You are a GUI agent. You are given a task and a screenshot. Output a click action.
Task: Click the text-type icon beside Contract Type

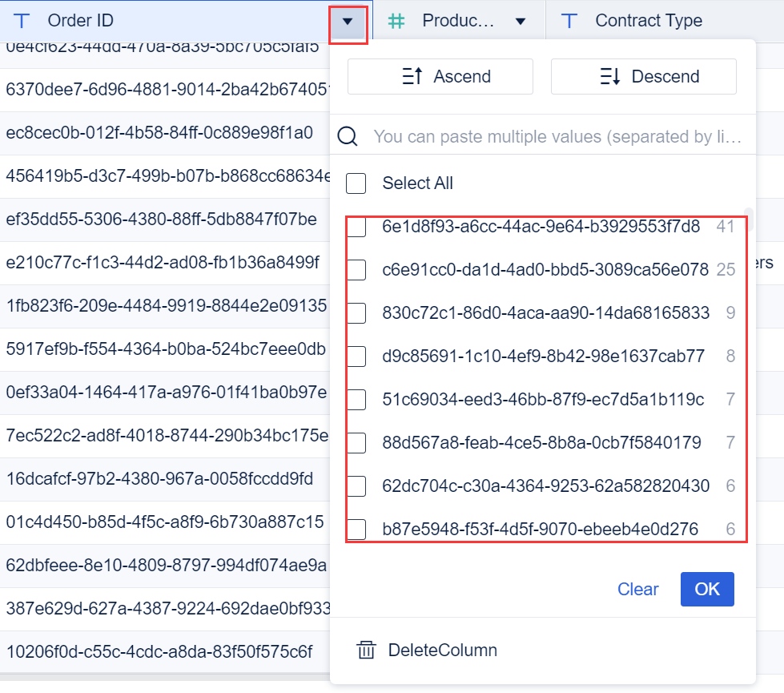[x=570, y=20]
